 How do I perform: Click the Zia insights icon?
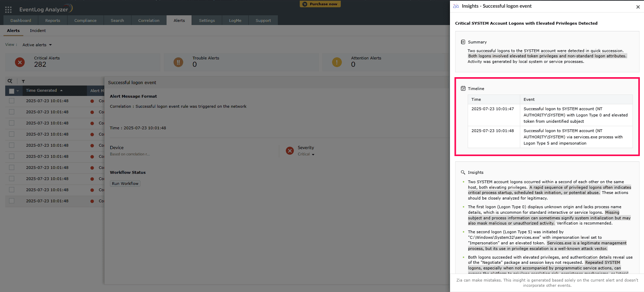pyautogui.click(x=456, y=6)
